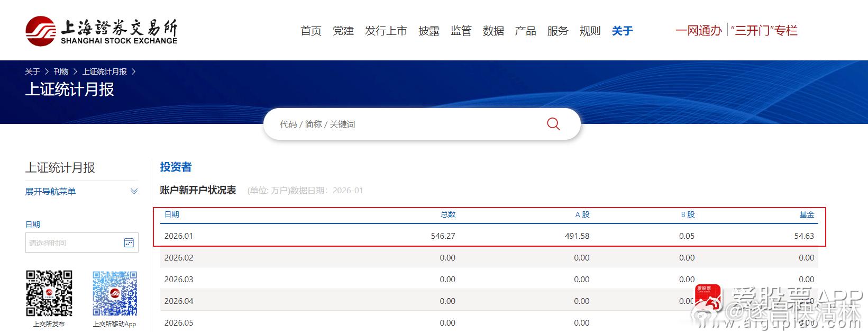Click the 基金 column header
Viewport: 868px width, 332px height.
pos(807,214)
